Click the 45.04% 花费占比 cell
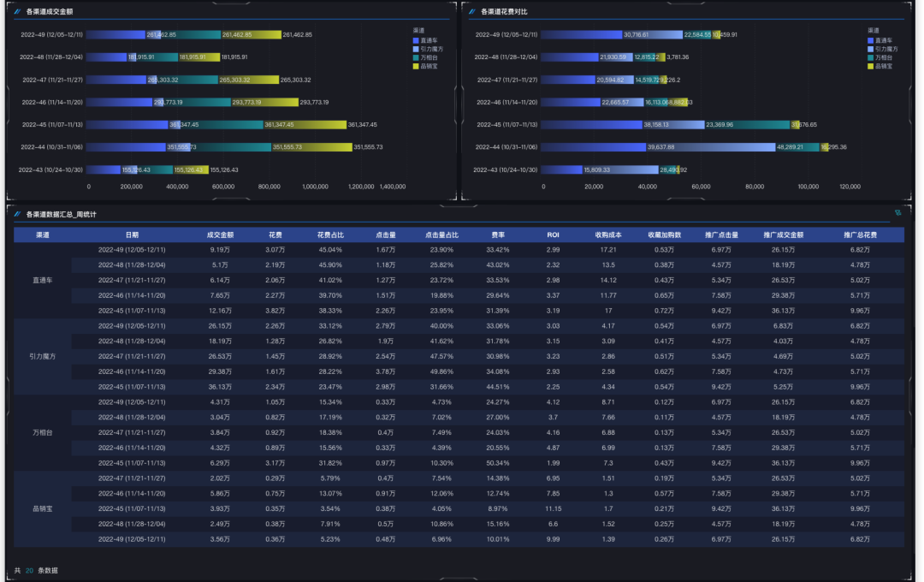The width and height of the screenshot is (924, 582). coord(330,250)
